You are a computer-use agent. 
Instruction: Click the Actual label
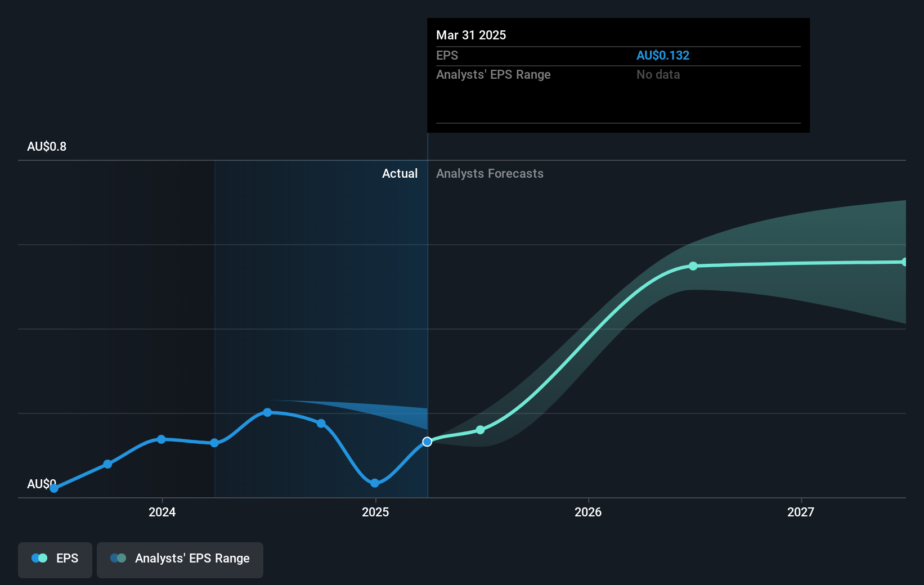400,173
